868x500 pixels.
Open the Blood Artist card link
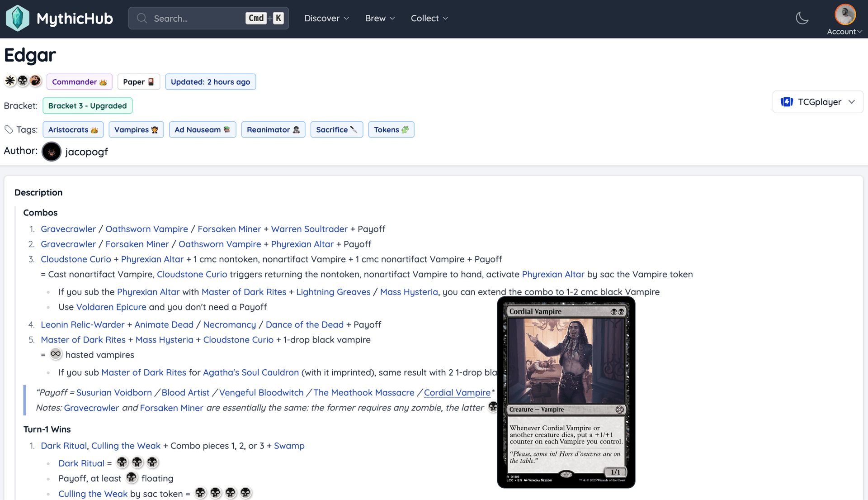[185, 393]
